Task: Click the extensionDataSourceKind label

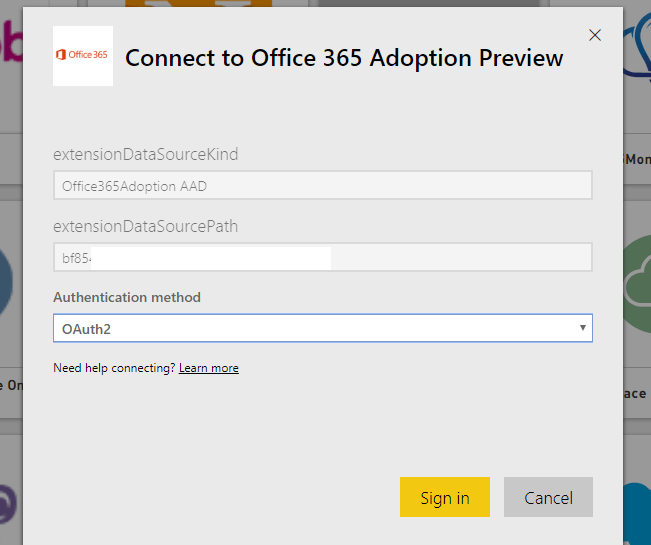Action: click(x=145, y=154)
